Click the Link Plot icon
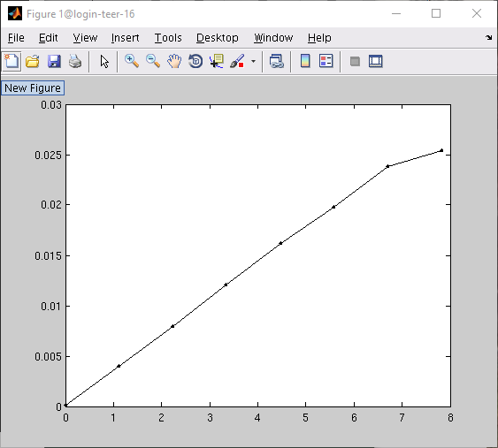Image resolution: width=498 pixels, height=448 pixels. pos(276,61)
